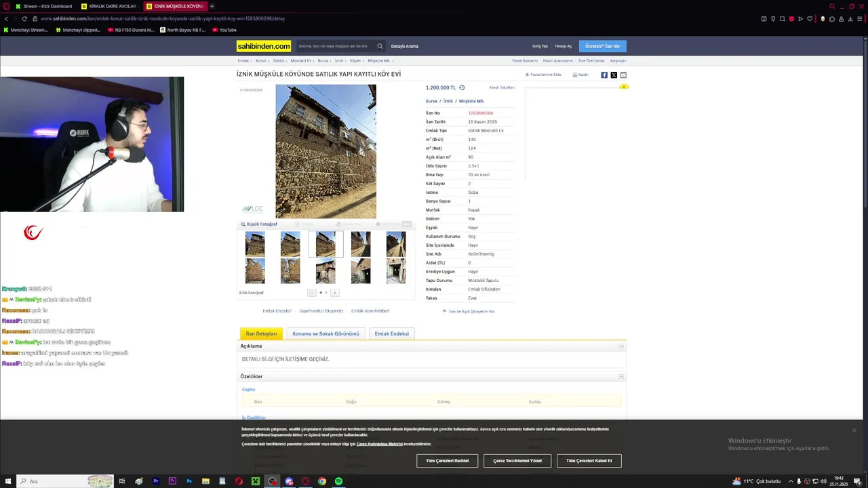Go to next photo thumbnails page arrow
Image resolution: width=868 pixels, height=488 pixels.
coord(334,293)
